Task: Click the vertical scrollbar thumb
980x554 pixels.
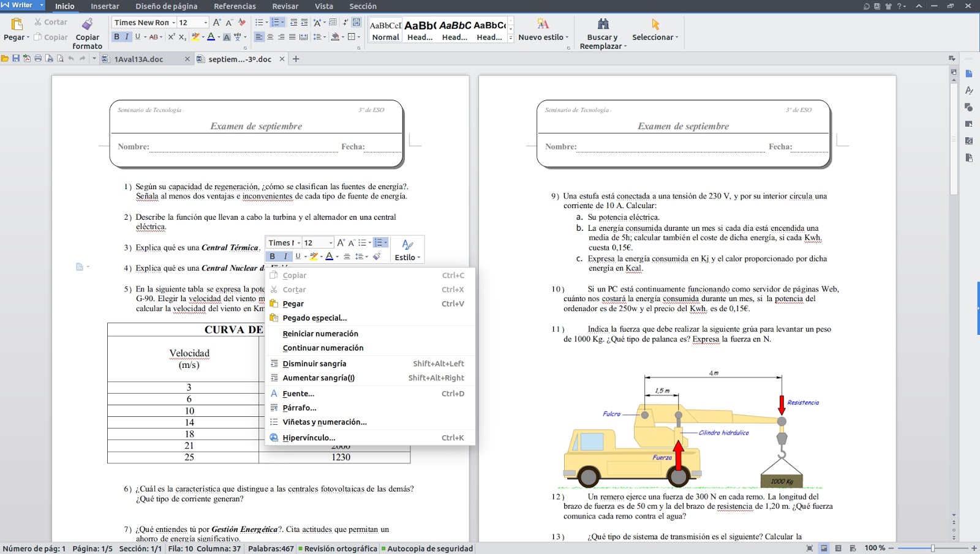Action: [x=954, y=140]
